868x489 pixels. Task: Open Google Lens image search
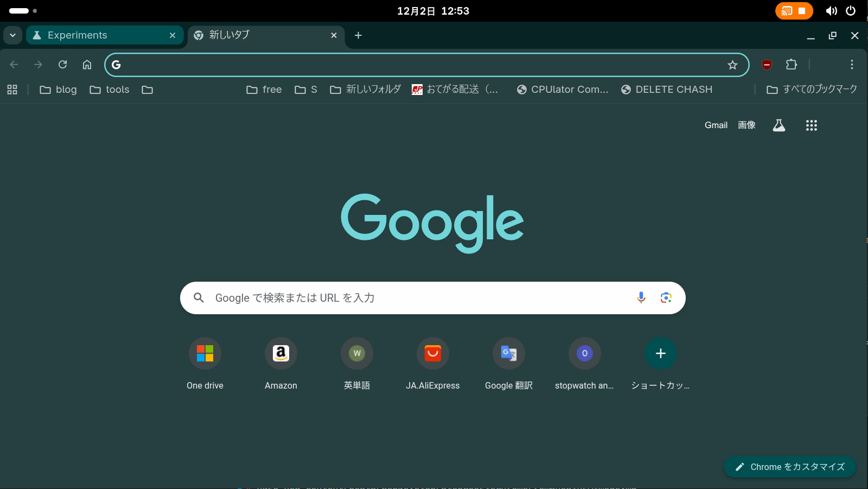666,297
